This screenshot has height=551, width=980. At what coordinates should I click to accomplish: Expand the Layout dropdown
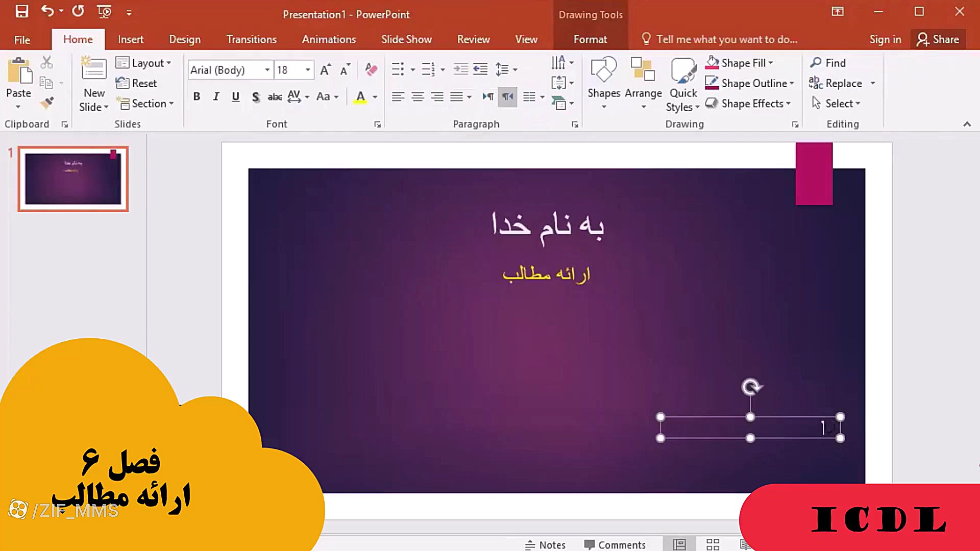[143, 63]
